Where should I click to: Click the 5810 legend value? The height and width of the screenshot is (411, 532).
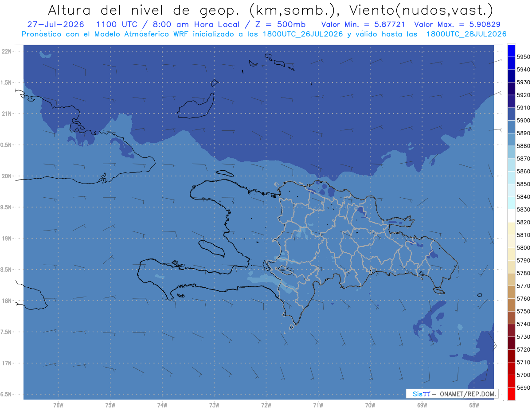click(523, 235)
